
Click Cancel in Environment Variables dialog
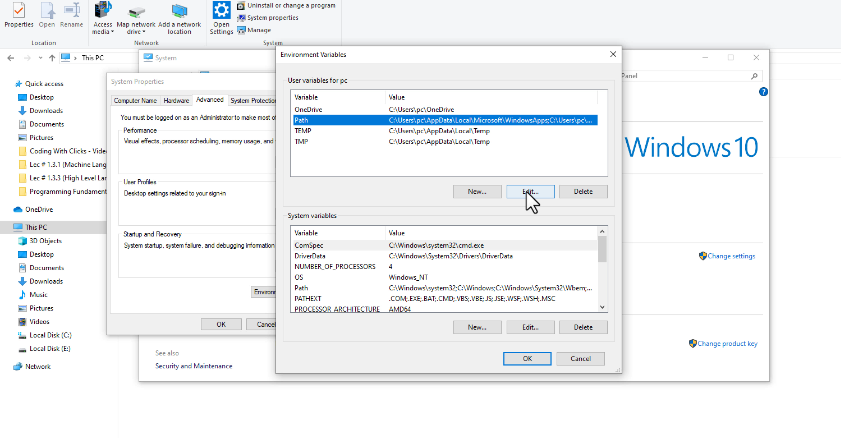(580, 359)
